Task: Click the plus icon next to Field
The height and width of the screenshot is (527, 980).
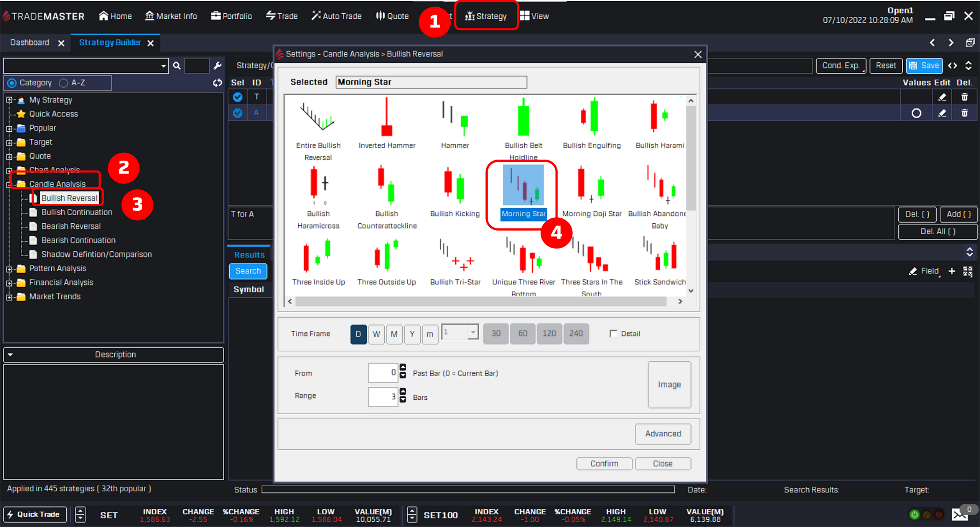Action: point(952,271)
